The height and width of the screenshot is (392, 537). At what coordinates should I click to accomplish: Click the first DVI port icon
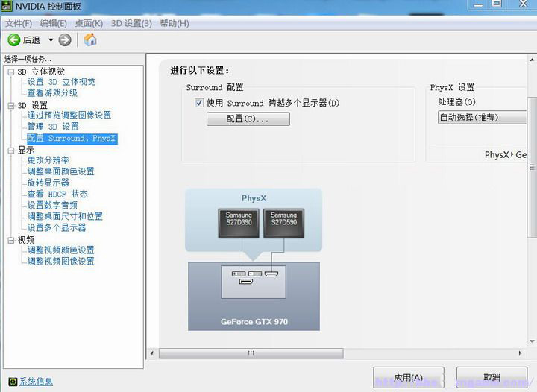coord(239,274)
